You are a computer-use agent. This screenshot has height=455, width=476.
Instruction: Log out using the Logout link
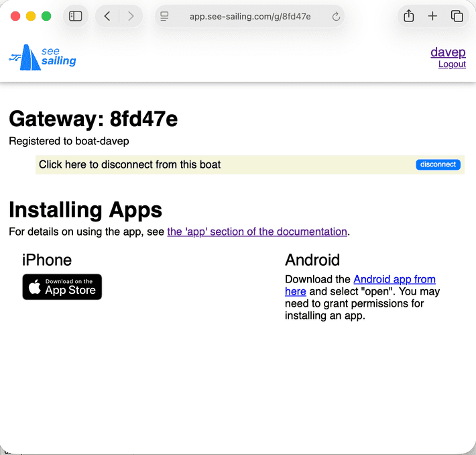[452, 64]
